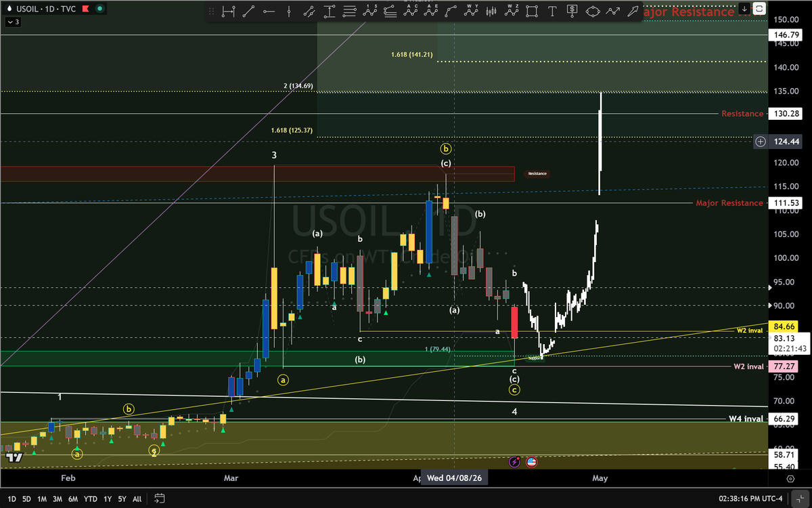Click the 130.28 Resistance price label
The height and width of the screenshot is (508, 812).
point(785,114)
